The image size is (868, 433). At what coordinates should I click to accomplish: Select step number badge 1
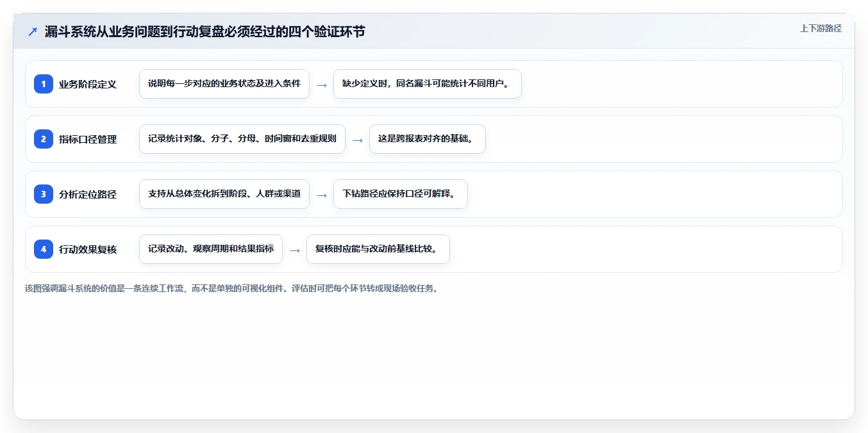click(x=44, y=84)
